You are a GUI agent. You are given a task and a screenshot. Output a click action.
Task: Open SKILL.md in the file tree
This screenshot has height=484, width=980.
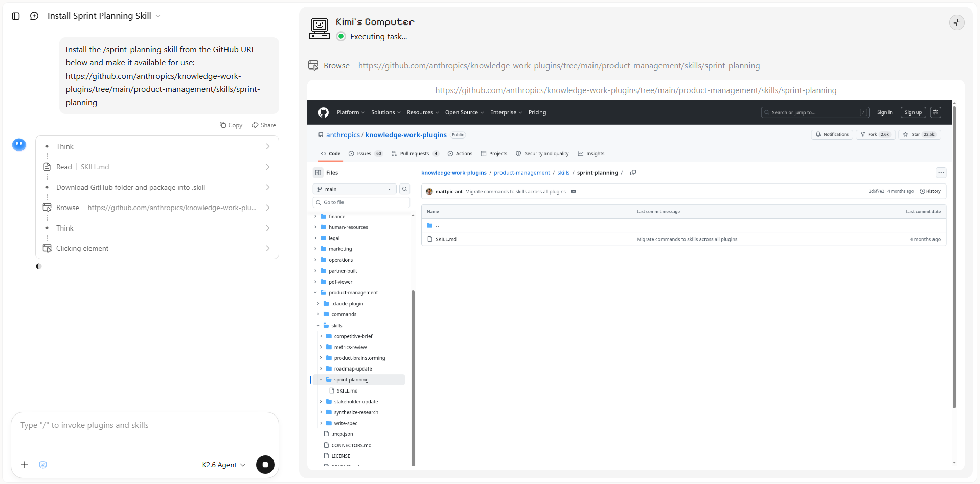(x=347, y=391)
